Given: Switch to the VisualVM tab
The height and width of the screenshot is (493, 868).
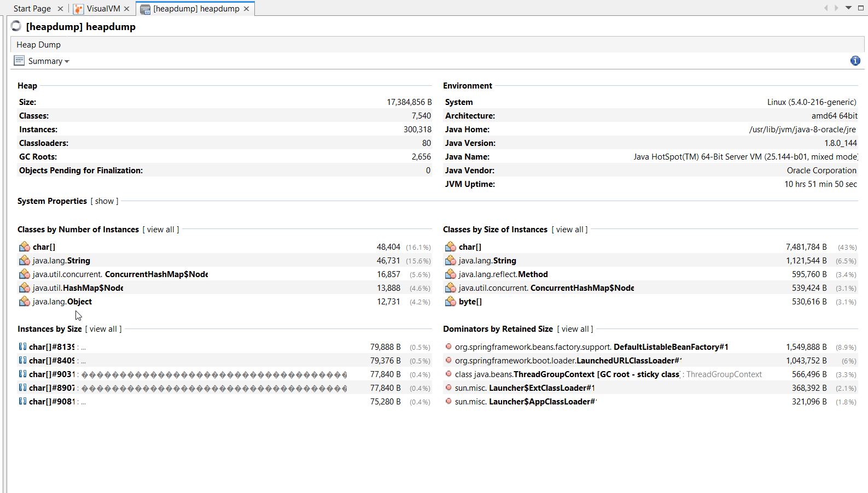Looking at the screenshot, I should 103,9.
